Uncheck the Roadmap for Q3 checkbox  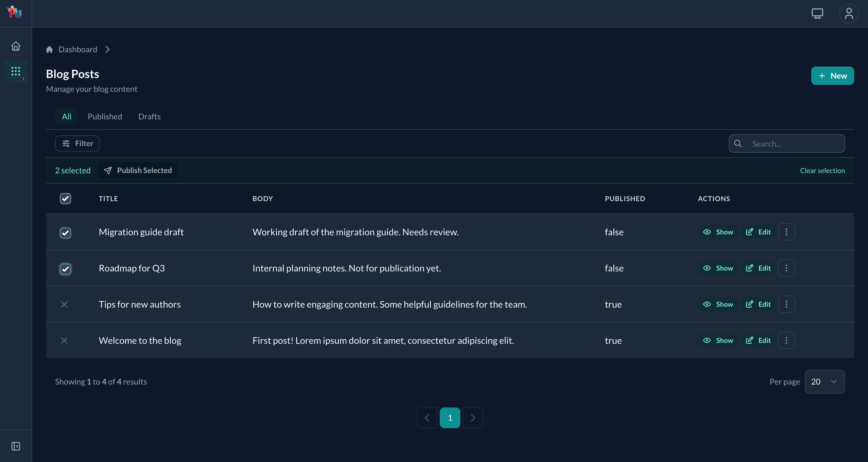[x=65, y=269]
